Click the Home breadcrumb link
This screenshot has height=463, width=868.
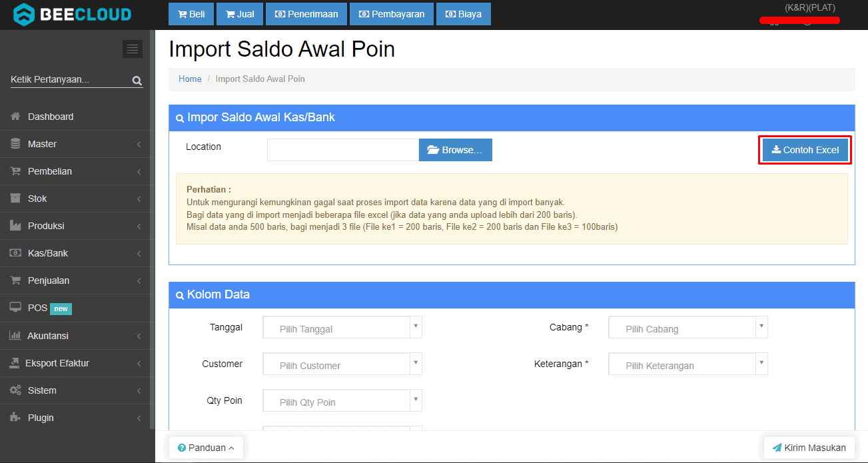tap(190, 79)
